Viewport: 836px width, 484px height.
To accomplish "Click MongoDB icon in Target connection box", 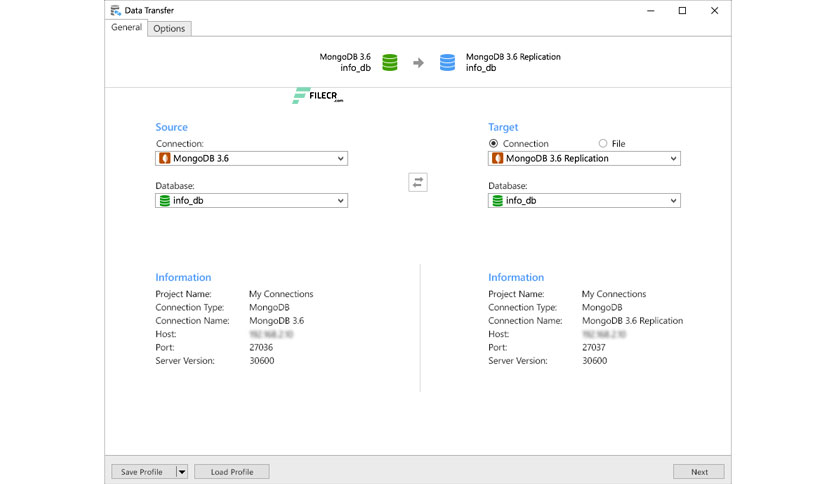I will click(x=497, y=158).
